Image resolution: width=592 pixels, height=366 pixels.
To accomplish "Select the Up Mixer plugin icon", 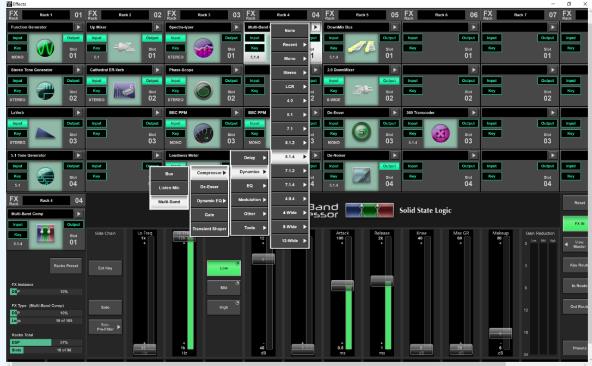I will coord(124,48).
